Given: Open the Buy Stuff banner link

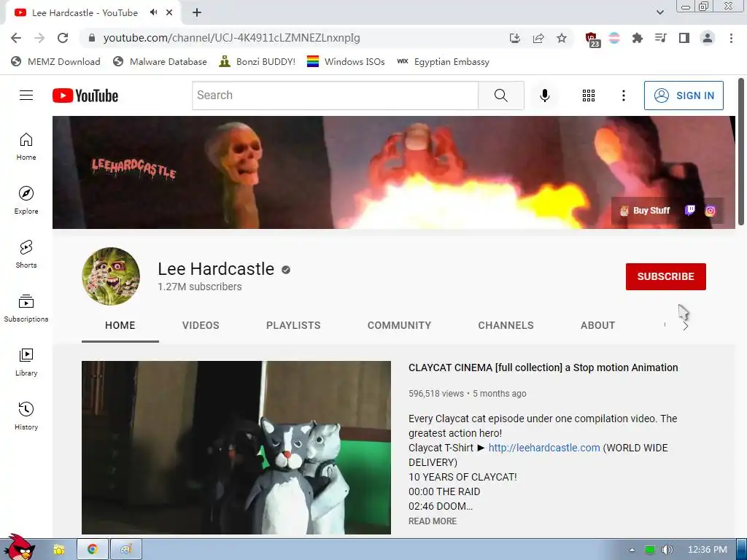Looking at the screenshot, I should [645, 211].
